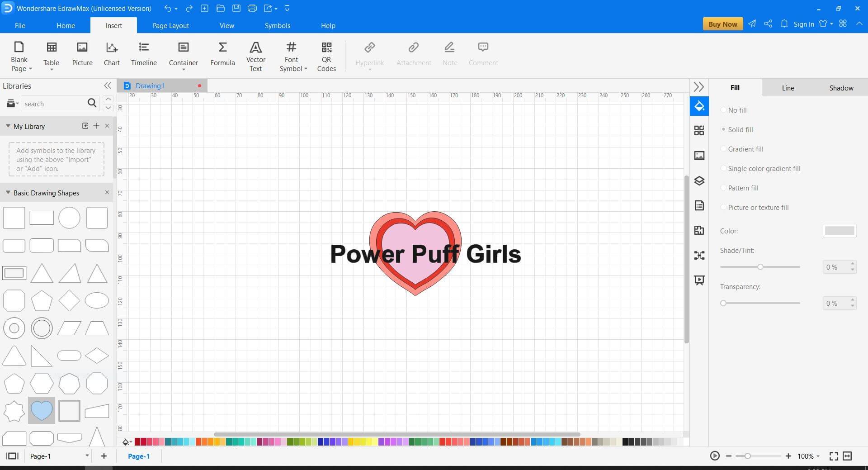Screen dimensions: 868x470
Task: Click the Buy Now button
Action: (x=722, y=24)
